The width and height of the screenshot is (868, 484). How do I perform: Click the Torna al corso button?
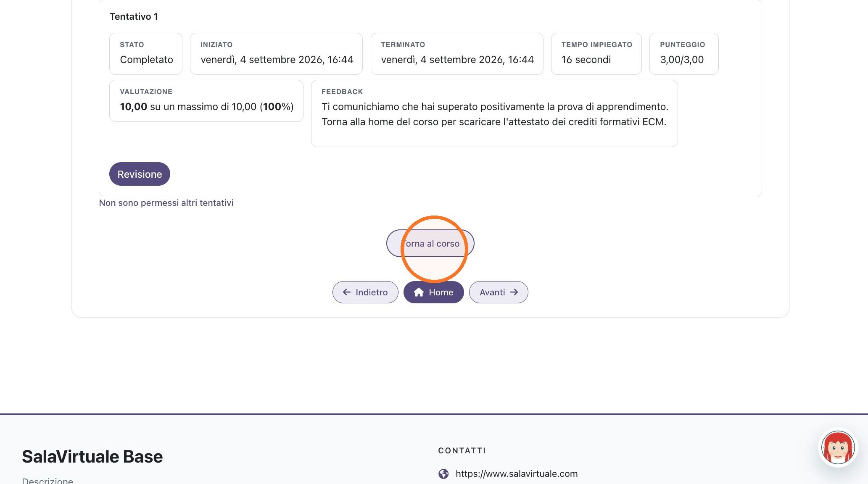430,243
